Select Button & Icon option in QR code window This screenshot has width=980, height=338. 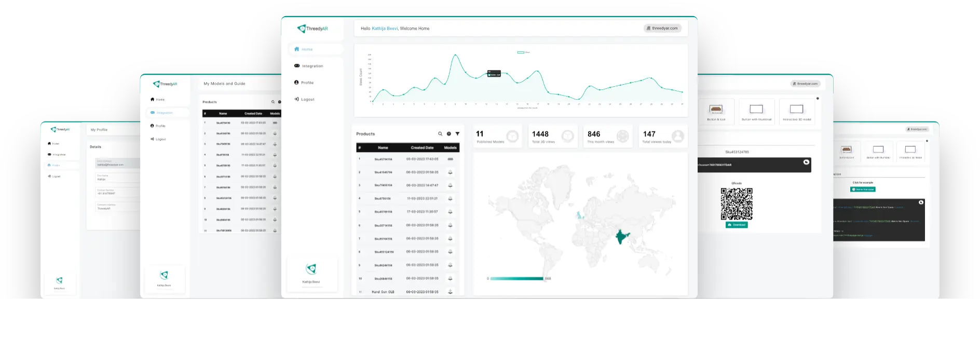coord(716,112)
